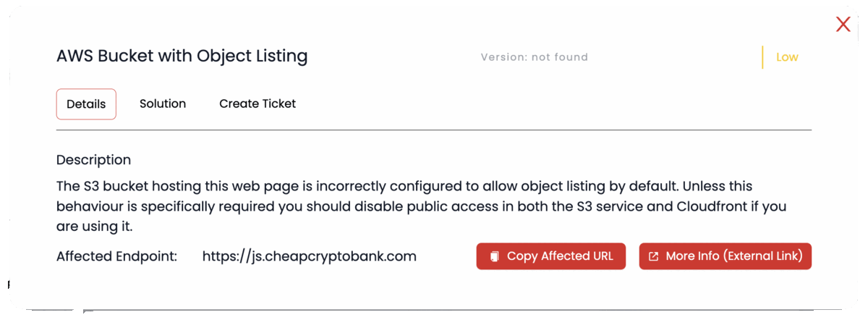Click the AWS Bucket with Object Listing title
The width and height of the screenshot is (868, 315).
(182, 56)
